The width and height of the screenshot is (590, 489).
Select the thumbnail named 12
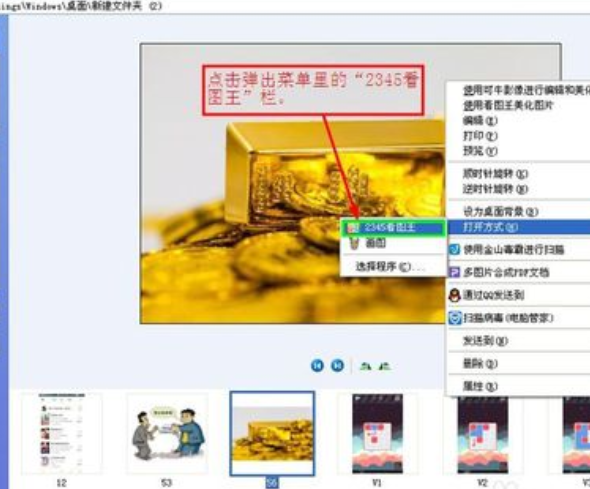62,434
